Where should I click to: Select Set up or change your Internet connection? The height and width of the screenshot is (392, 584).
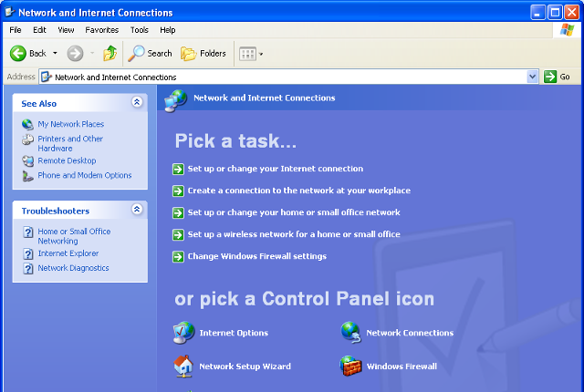click(276, 169)
